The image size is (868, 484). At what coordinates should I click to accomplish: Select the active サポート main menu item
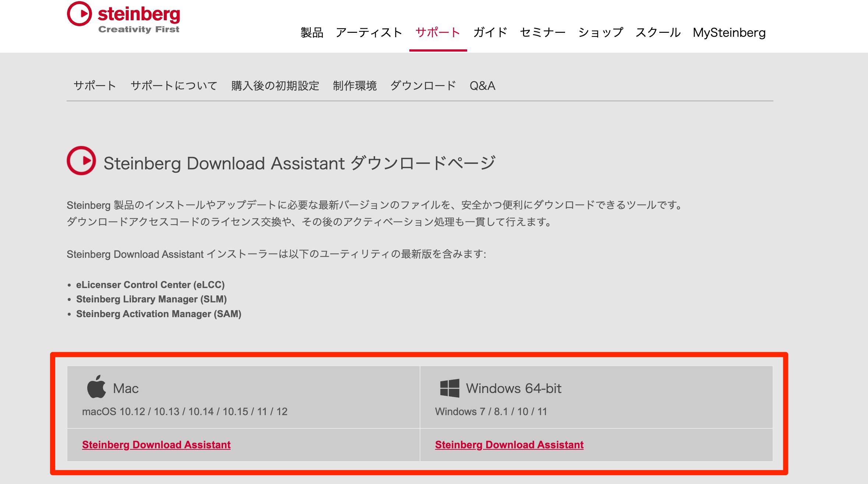pos(438,32)
